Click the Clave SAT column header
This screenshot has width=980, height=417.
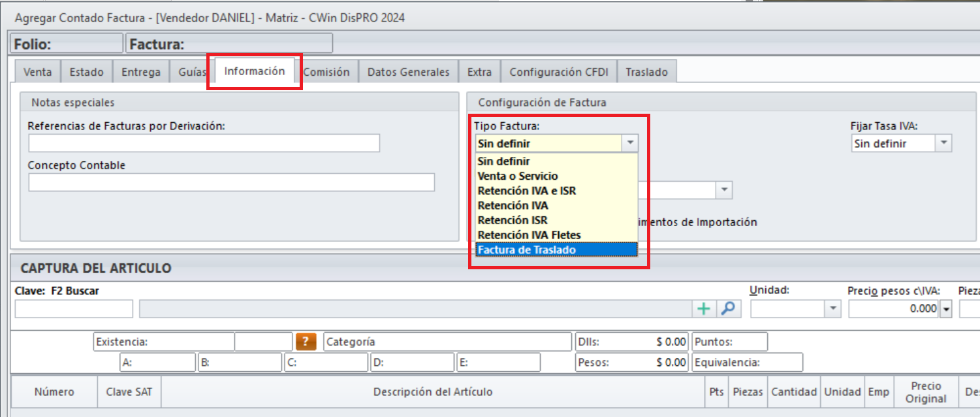point(129,392)
